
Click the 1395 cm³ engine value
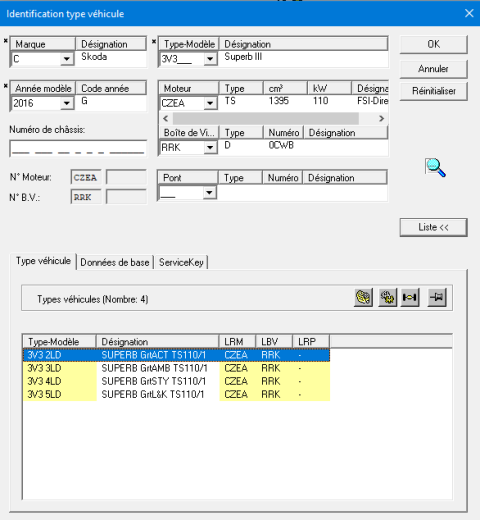pos(279,101)
